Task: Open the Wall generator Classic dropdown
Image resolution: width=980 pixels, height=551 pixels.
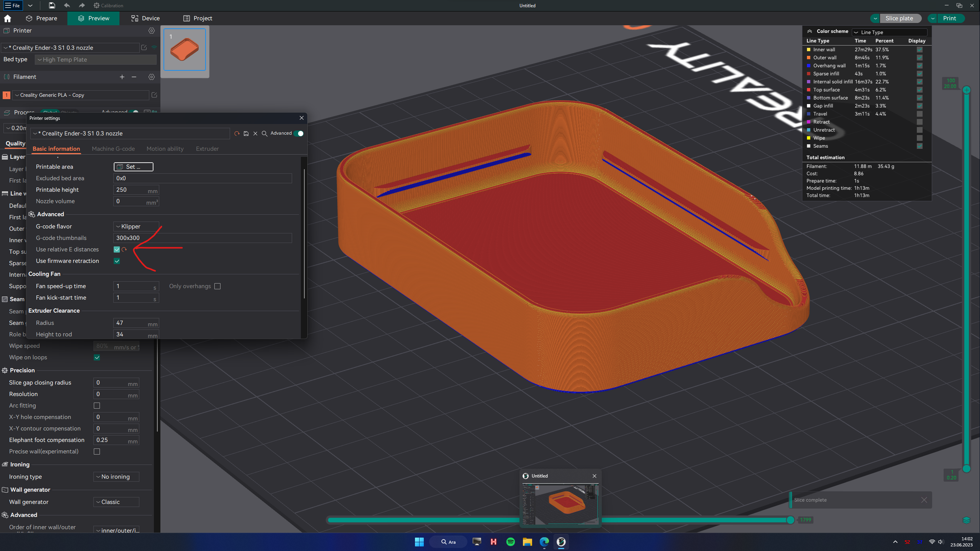Action: (116, 502)
